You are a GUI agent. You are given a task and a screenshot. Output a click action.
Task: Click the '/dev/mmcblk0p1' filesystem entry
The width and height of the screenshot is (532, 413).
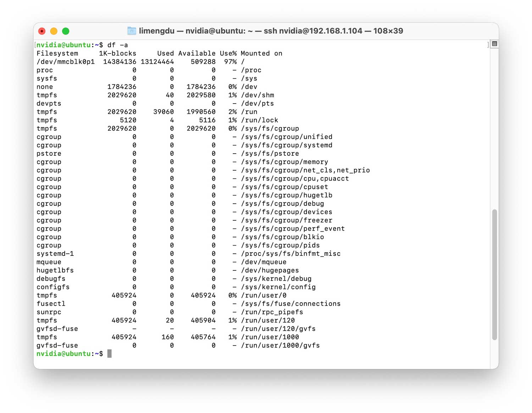pyautogui.click(x=66, y=62)
